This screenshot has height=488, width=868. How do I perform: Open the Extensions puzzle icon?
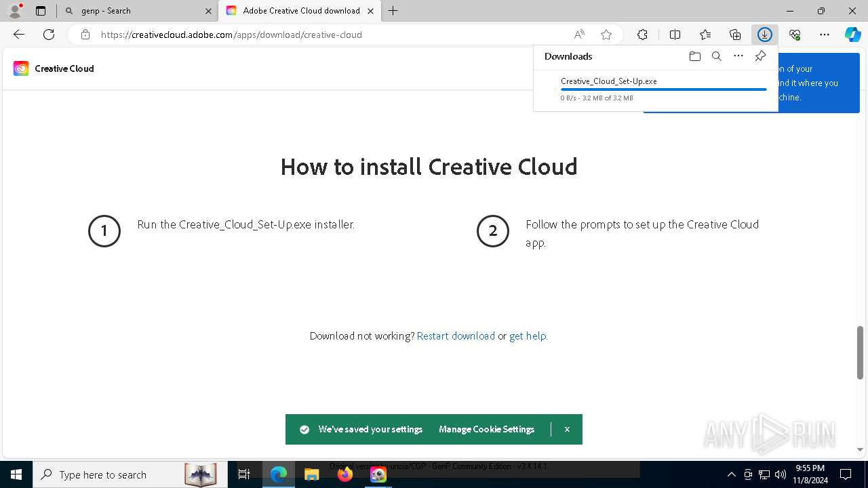click(642, 35)
